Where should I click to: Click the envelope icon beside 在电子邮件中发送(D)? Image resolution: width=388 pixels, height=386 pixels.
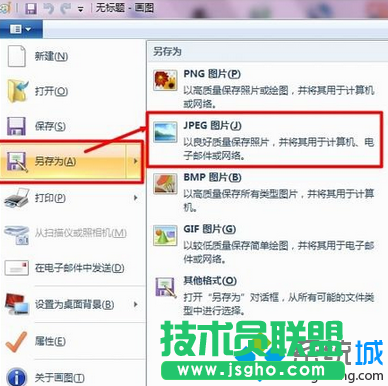pos(16,268)
